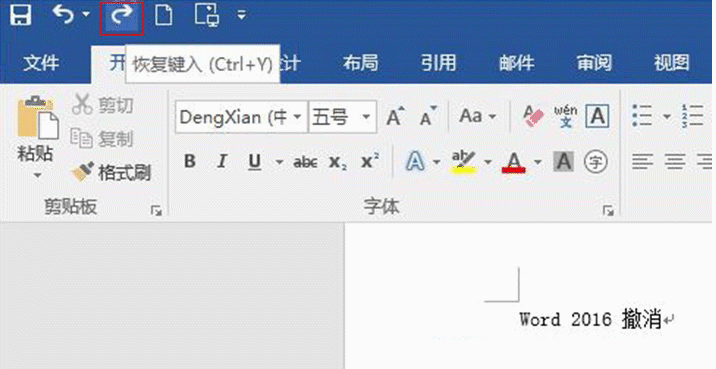Switch to the 视图 tab
Screen dimensions: 716x369
672,63
